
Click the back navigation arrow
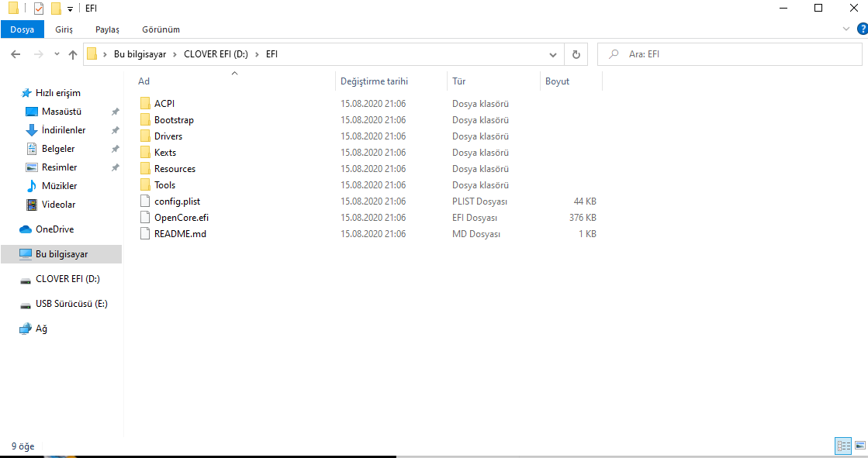click(x=16, y=55)
